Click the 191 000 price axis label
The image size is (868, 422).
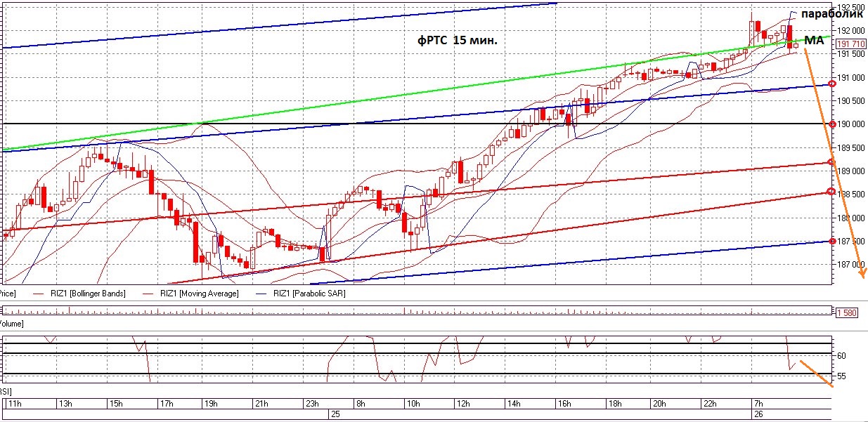tap(850, 77)
